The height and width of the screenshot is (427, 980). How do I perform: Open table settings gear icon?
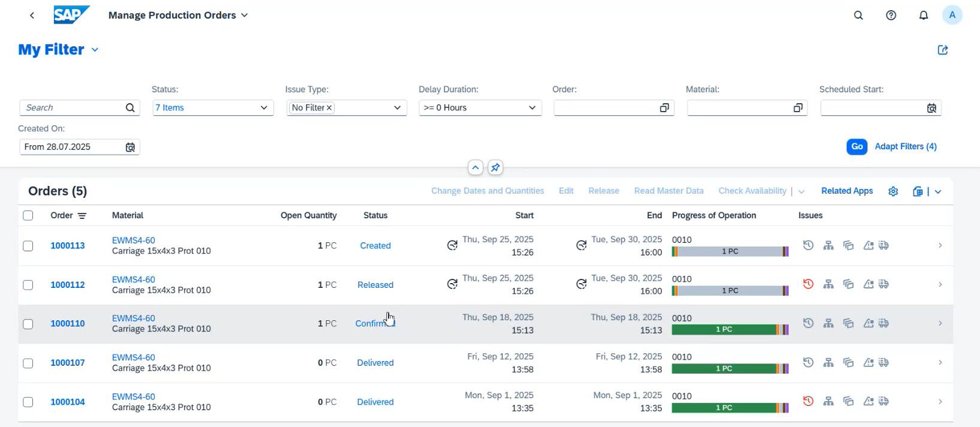pyautogui.click(x=893, y=191)
